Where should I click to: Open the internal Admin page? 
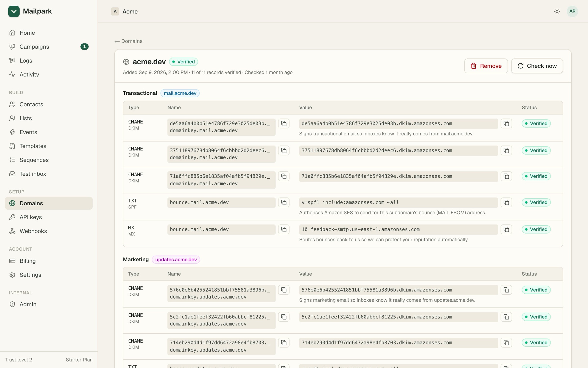click(x=49, y=304)
